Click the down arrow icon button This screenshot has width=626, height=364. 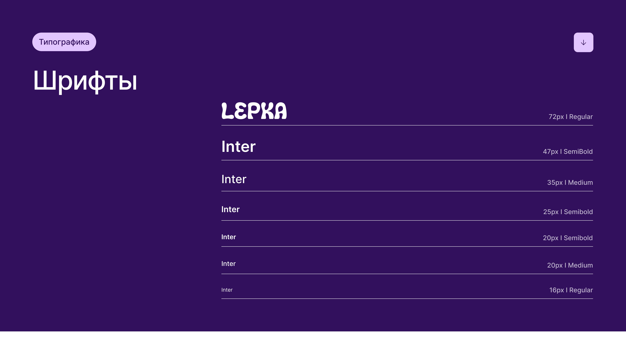click(x=583, y=43)
